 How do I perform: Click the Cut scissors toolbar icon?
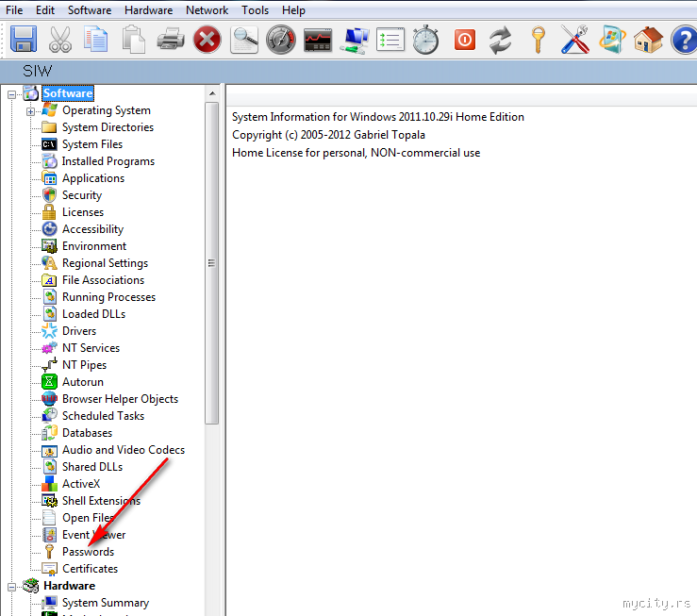click(60, 40)
